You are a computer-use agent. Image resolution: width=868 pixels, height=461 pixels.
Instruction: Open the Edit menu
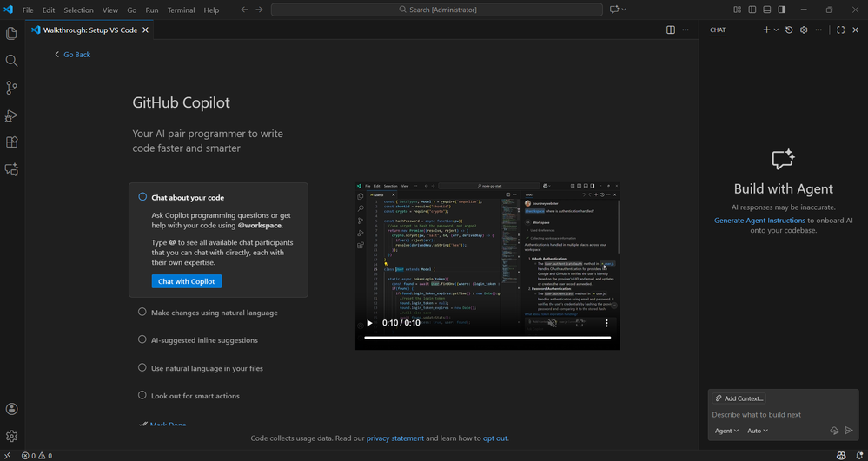[49, 10]
